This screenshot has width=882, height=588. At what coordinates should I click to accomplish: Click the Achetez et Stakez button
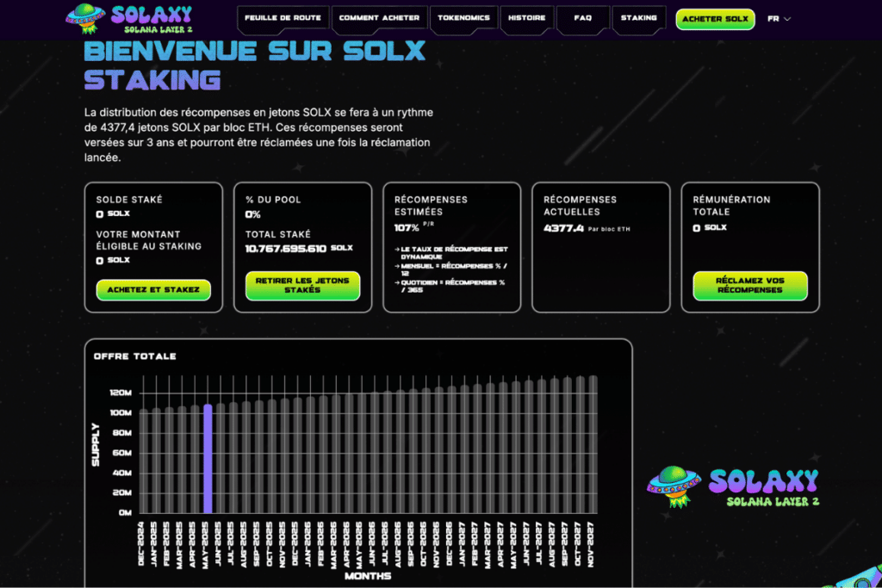pyautogui.click(x=153, y=290)
